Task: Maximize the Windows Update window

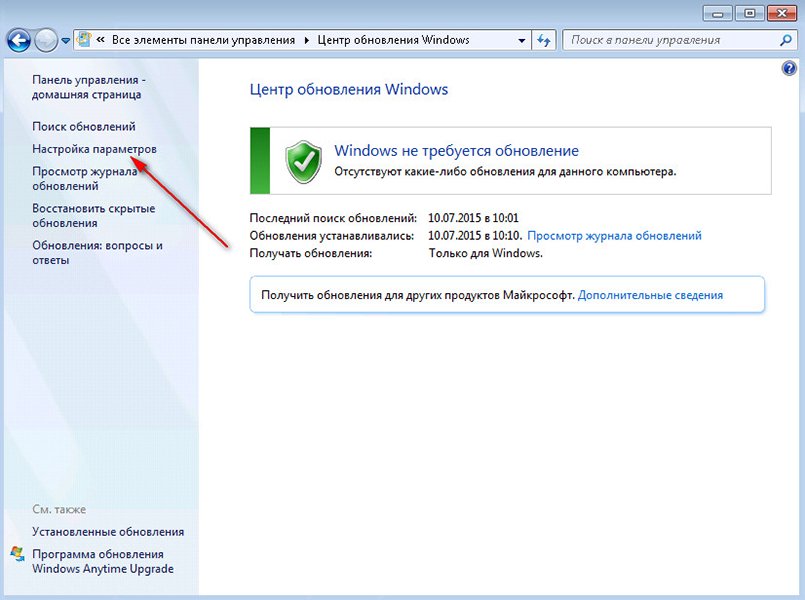Action: (750, 13)
